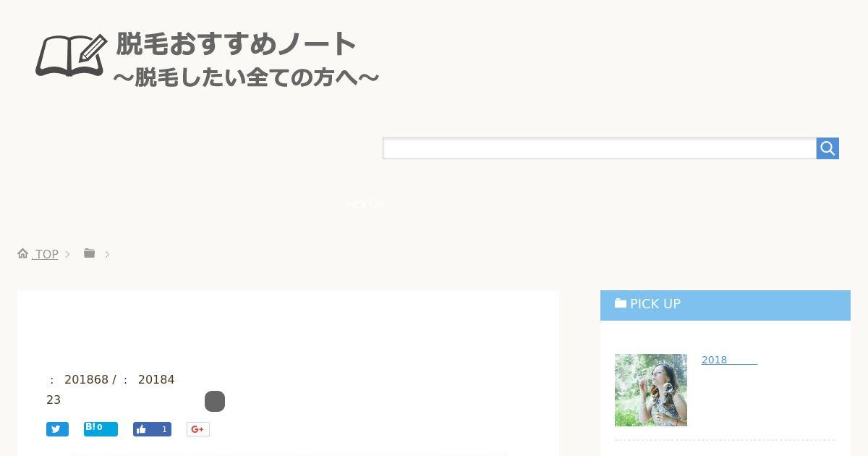
Task: Open the 脱毛おすすめノート site title link
Action: click(237, 44)
